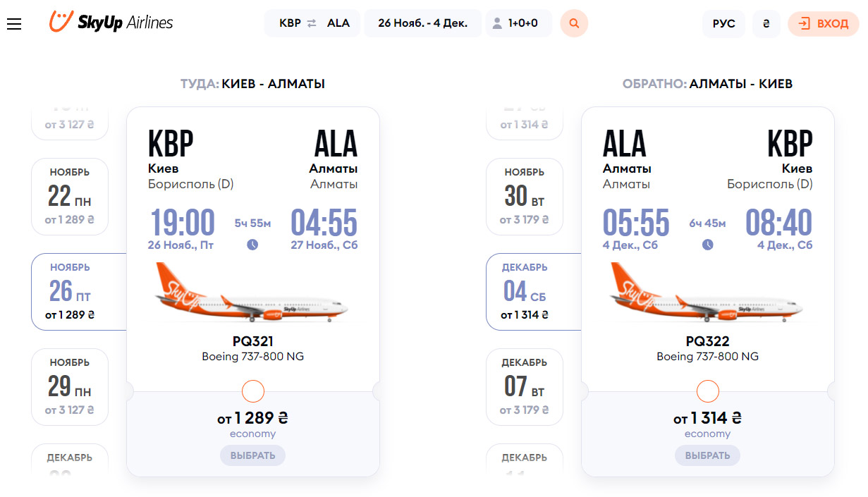Image resolution: width=868 pixels, height=497 pixels.
Task: Click the passenger icon in the header
Action: click(x=497, y=23)
